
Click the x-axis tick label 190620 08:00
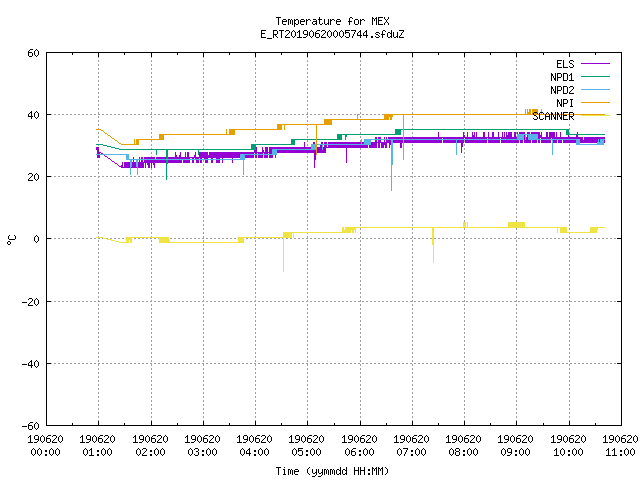463,446
